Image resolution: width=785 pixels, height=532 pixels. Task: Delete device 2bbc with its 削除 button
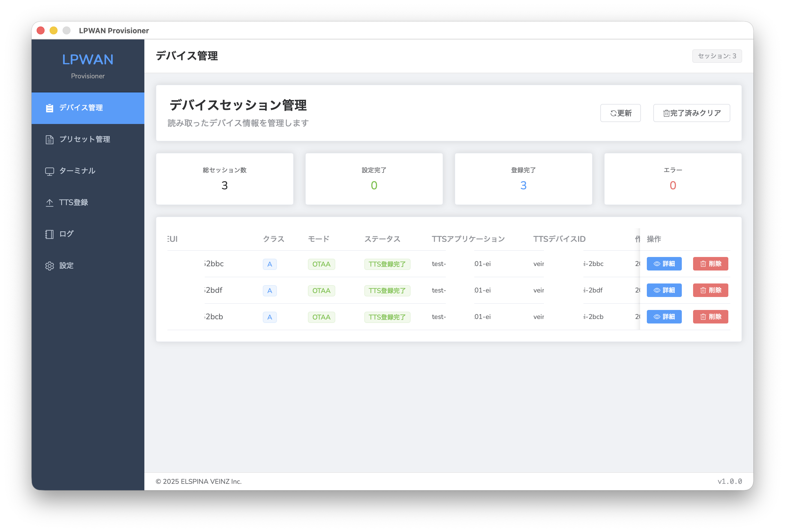(710, 264)
